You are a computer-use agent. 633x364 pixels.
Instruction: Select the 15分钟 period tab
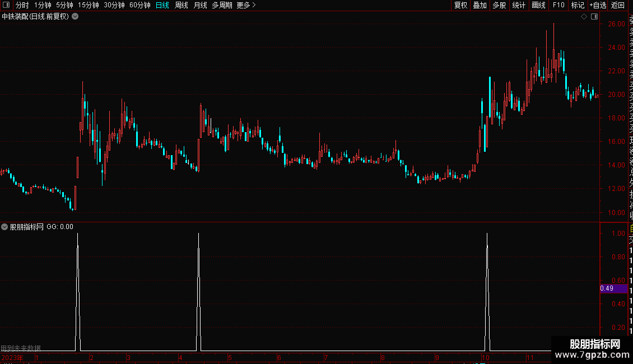click(88, 5)
